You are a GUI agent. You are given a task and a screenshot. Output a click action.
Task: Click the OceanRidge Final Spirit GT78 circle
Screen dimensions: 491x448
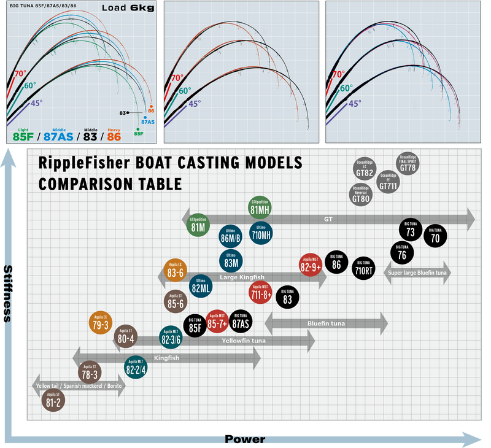pyautogui.click(x=408, y=163)
